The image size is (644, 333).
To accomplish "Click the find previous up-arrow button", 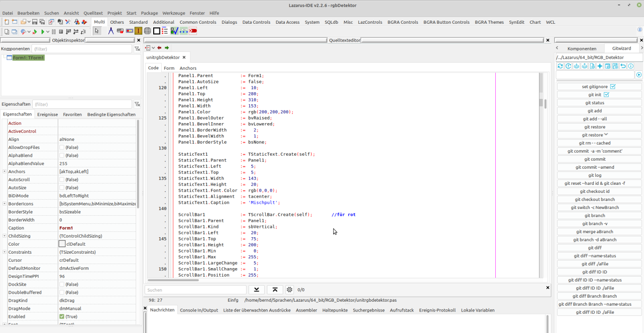I will coord(275,290).
